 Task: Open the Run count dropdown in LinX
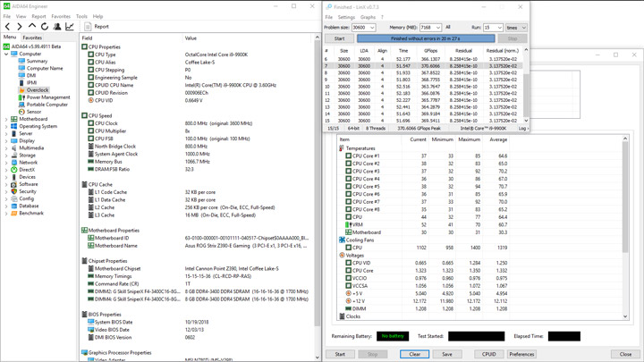click(499, 28)
